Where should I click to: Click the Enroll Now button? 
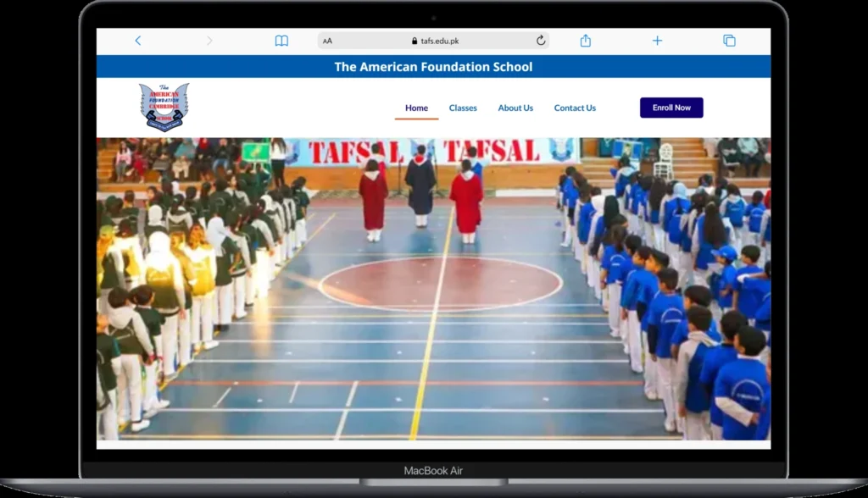(671, 108)
